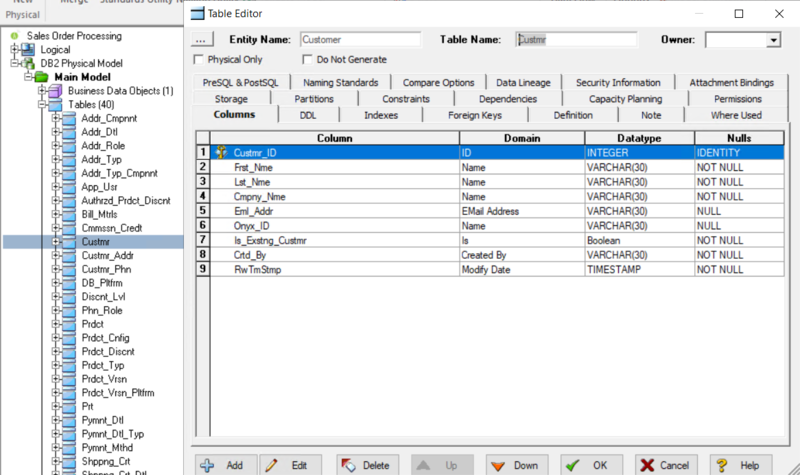Screen dimensions: 800x475
Task: Click the OK button
Action: [x=591, y=465]
